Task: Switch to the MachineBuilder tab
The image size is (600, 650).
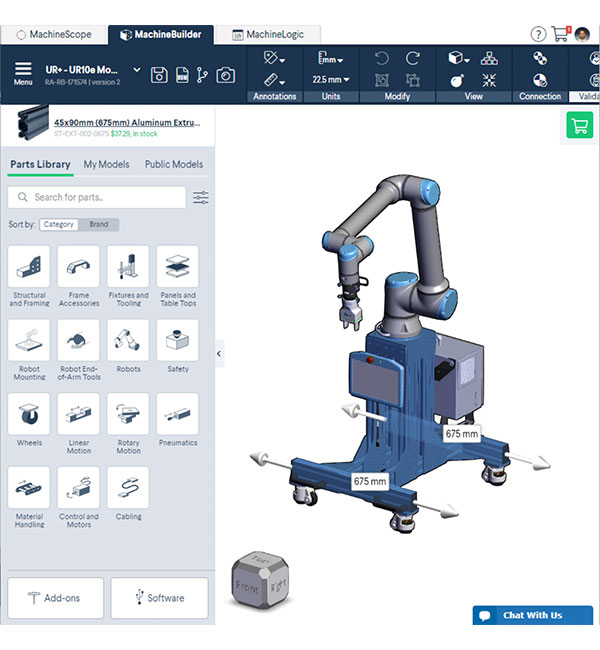Action: 161,34
